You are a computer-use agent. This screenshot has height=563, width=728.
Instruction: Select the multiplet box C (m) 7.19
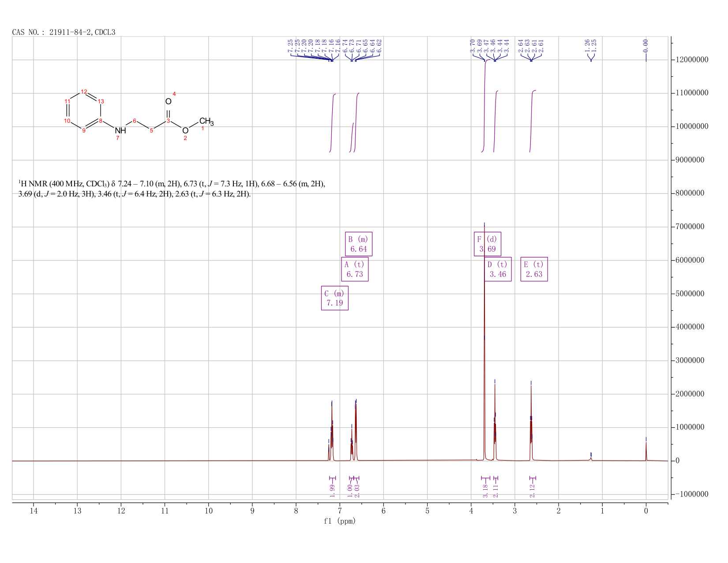334,298
